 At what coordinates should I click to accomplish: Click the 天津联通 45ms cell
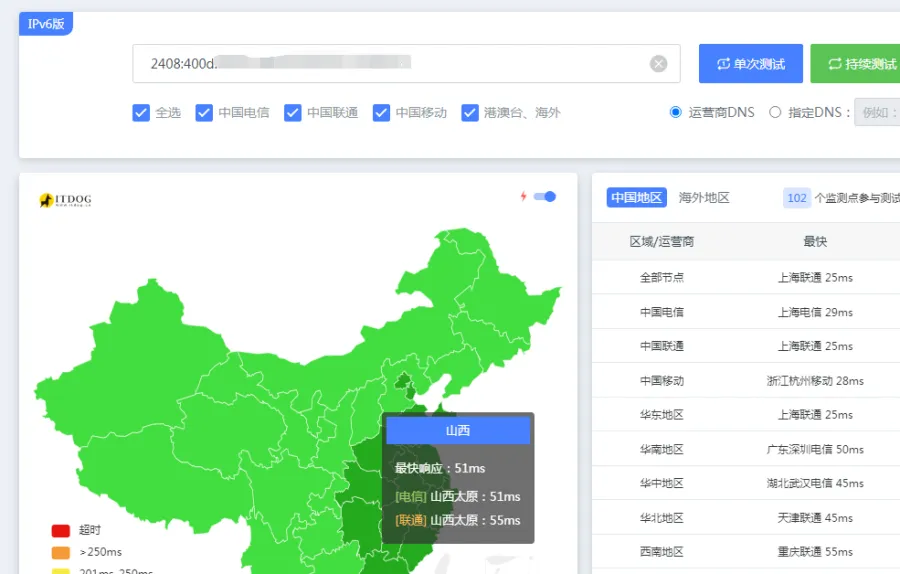click(x=815, y=518)
